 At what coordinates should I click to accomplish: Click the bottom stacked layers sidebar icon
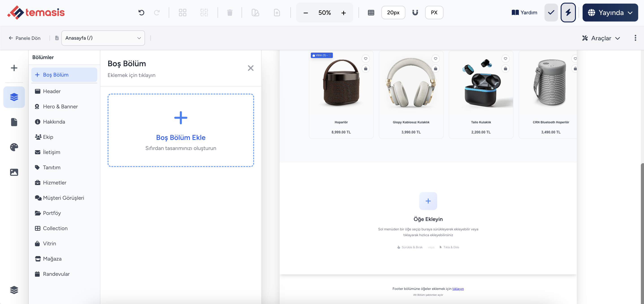14,290
